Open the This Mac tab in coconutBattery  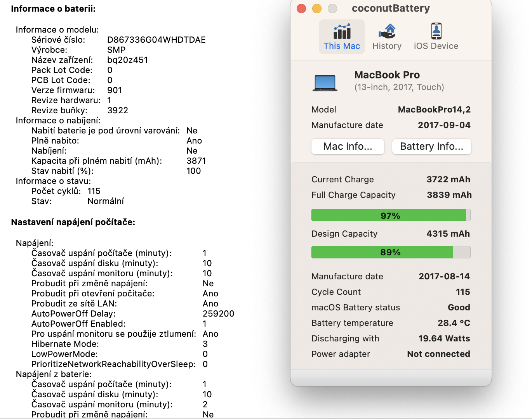(x=342, y=37)
